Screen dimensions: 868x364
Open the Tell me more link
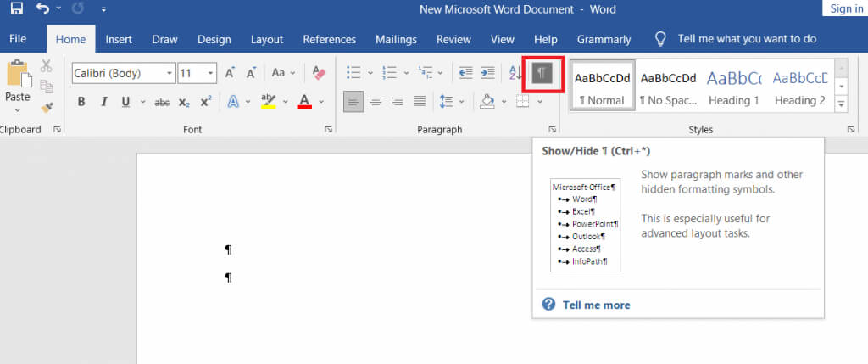click(596, 305)
